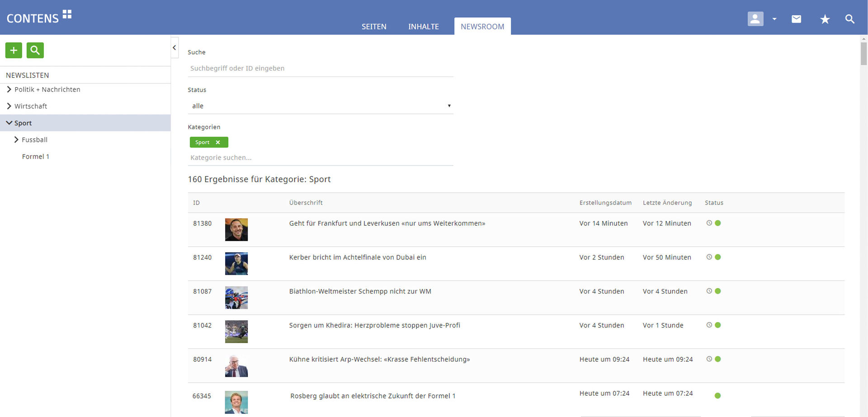The width and height of the screenshot is (868, 417).
Task: Click the magnifier icon in top bar
Action: [849, 19]
